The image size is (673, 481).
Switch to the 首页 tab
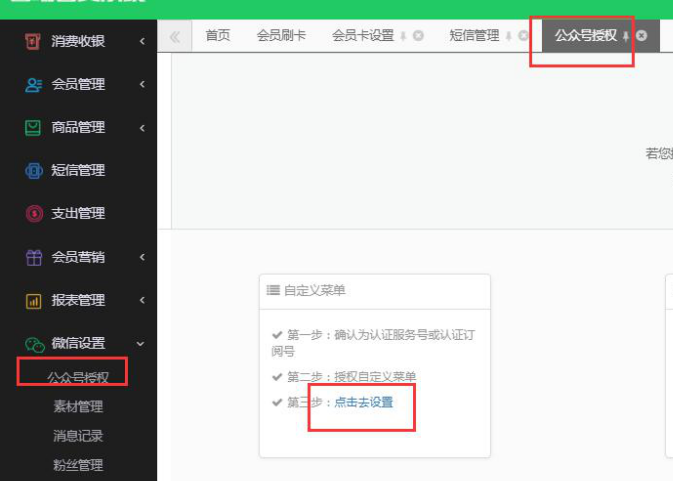(218, 35)
